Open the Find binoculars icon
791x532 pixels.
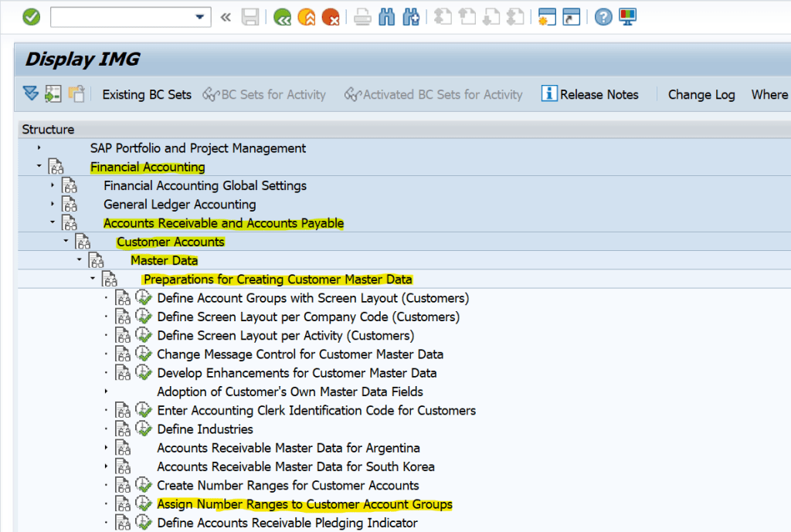coord(387,16)
